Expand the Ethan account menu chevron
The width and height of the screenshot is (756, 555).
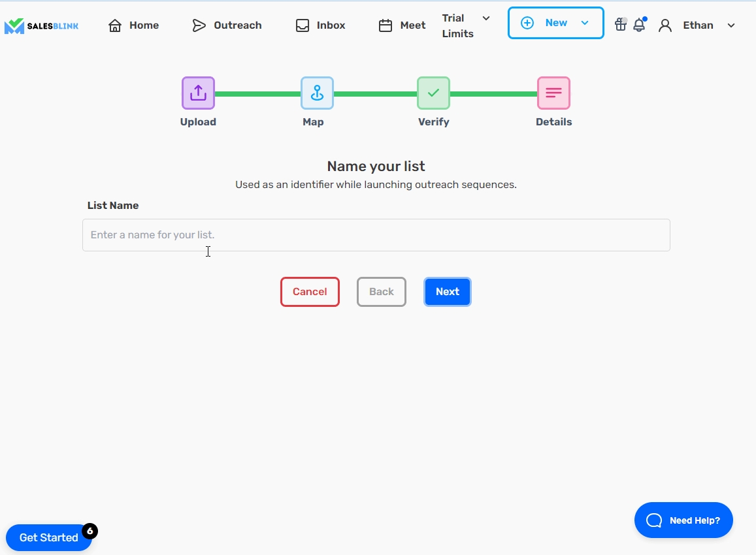point(731,25)
